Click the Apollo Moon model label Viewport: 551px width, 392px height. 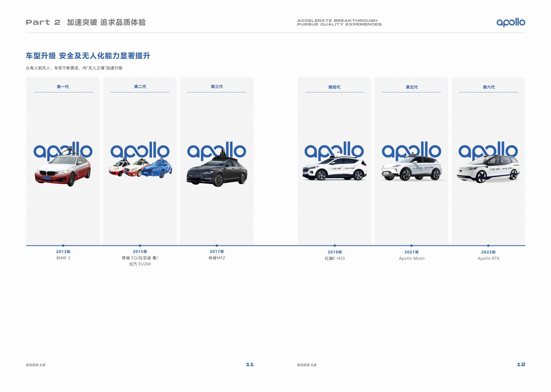pos(412,258)
